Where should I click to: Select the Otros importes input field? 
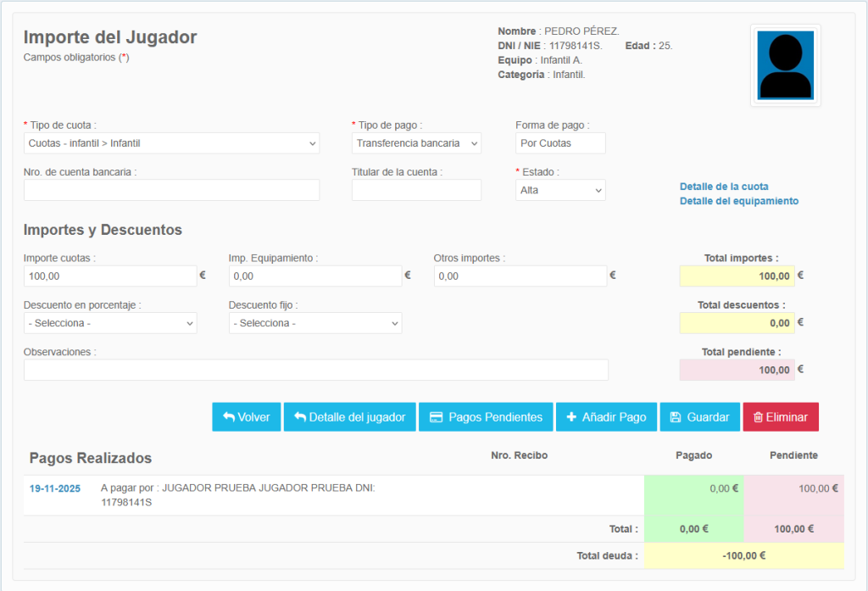click(x=520, y=276)
